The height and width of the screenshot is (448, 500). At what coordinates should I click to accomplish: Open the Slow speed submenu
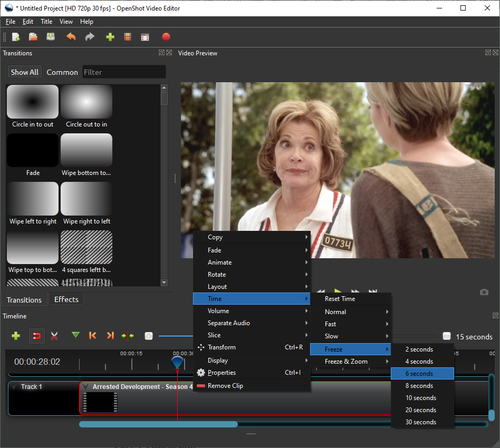tap(350, 336)
